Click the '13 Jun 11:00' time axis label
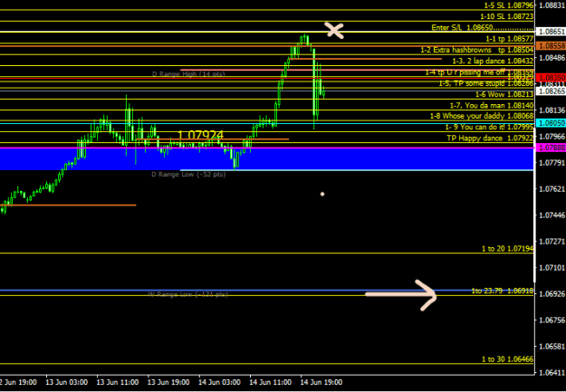566x392 pixels. coord(118,382)
